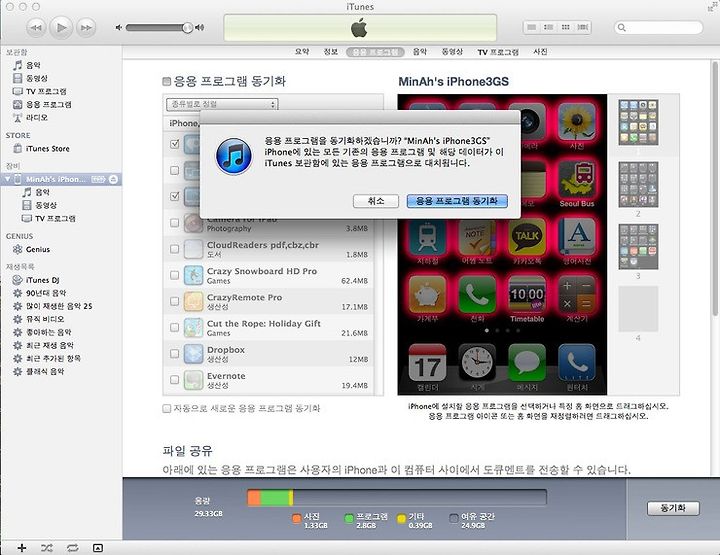Viewport: 720px width, 555px height.
Task: Click the eject button next to MinAh's iPhone
Action: click(113, 179)
